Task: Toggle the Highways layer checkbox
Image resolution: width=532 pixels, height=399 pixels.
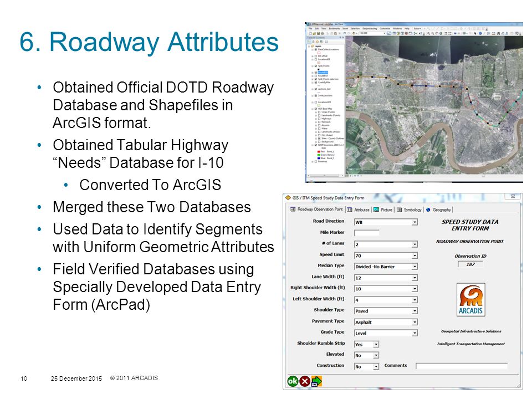Action: 319,119
